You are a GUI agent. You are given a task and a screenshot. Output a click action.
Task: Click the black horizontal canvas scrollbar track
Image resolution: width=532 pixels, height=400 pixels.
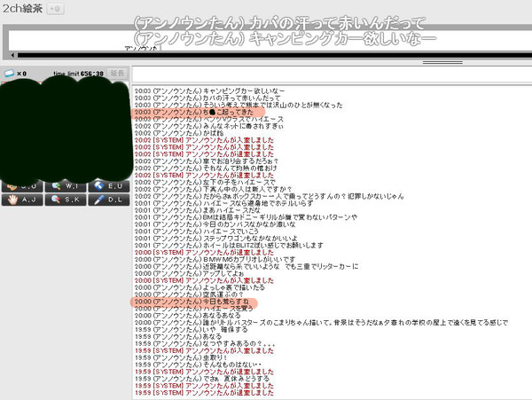tap(274, 55)
